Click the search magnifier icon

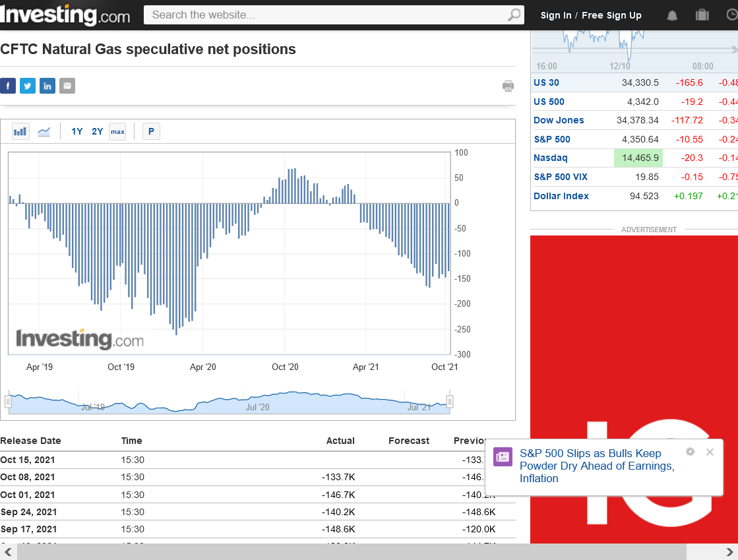[x=514, y=15]
